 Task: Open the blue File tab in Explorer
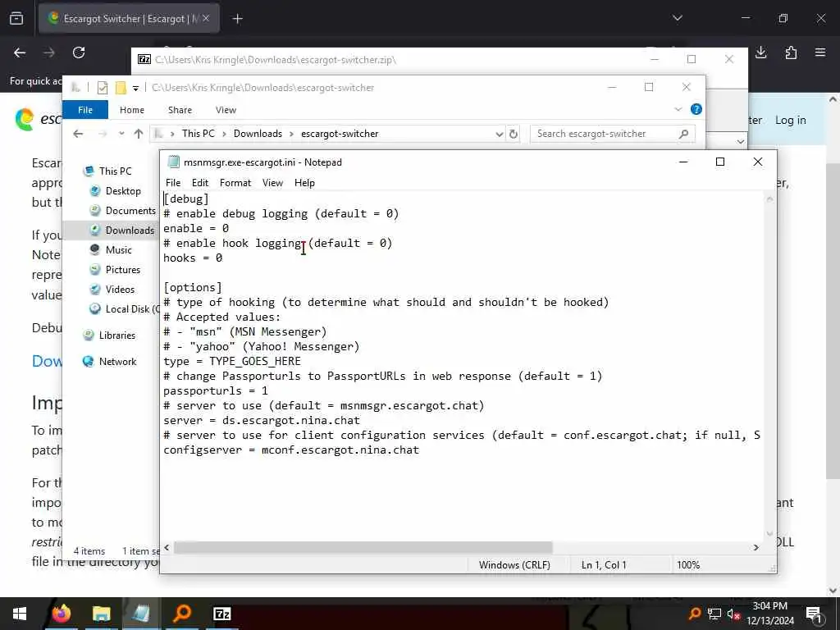pyautogui.click(x=85, y=110)
